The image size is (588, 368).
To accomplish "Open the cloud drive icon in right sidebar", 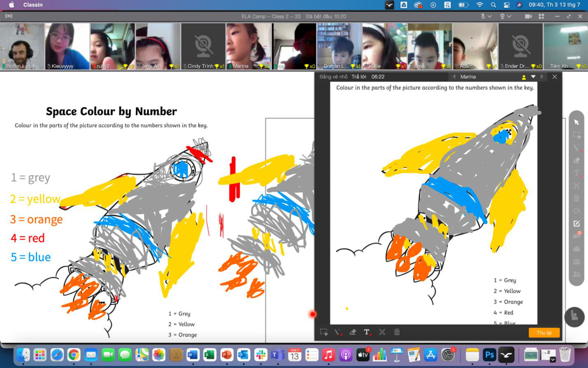I will (576, 249).
